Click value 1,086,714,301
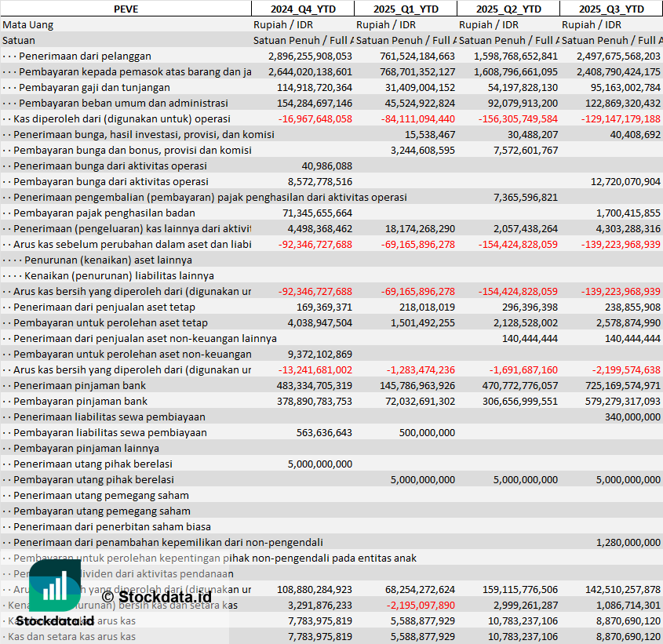This screenshot has height=644, width=663. [628, 605]
